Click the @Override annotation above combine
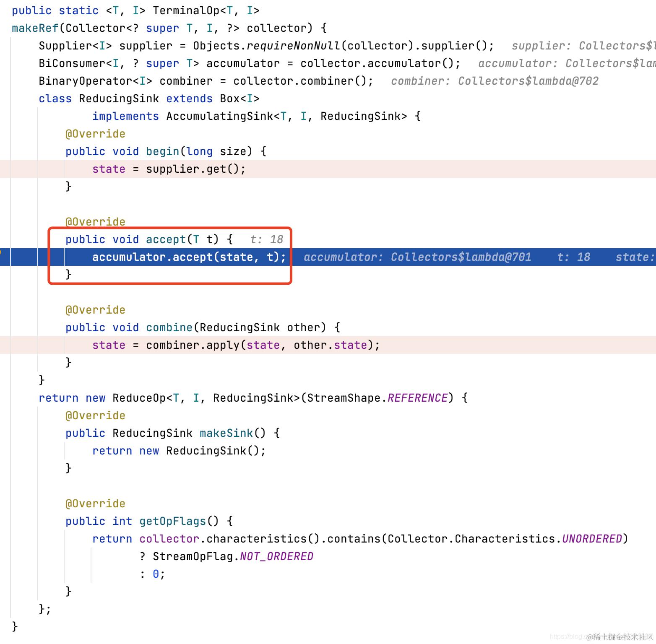 [95, 310]
